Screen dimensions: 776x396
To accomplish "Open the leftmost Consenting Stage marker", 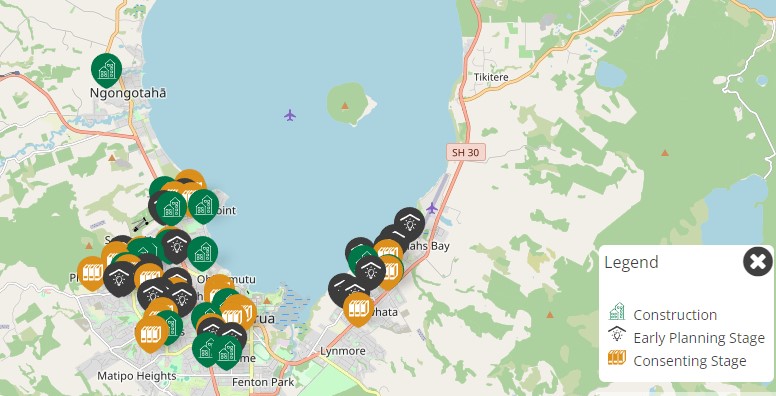I will pos(92,272).
